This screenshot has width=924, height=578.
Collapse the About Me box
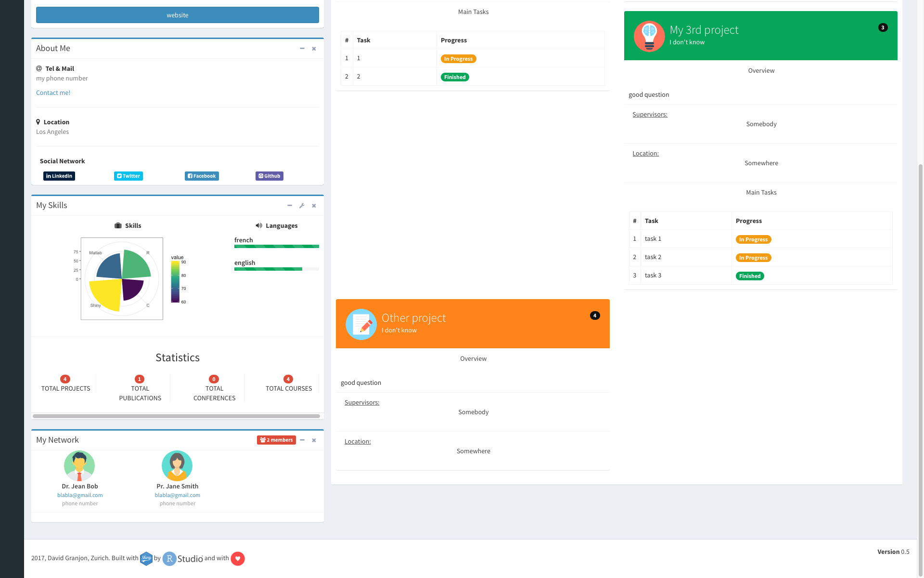[302, 49]
